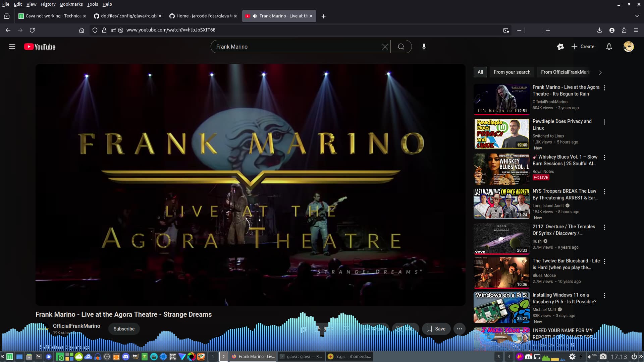This screenshot has width=644, height=362.
Task: Click the YouTube voice search microphone icon
Action: (x=424, y=47)
